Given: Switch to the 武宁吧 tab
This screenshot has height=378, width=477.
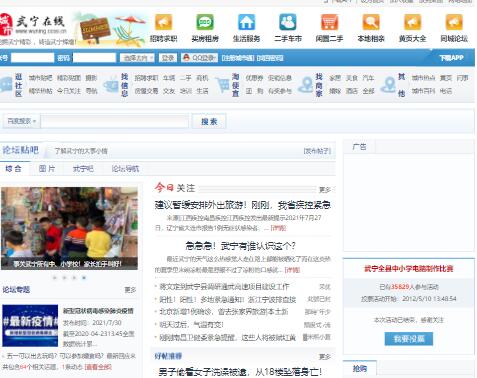Looking at the screenshot, I should click(x=83, y=169).
